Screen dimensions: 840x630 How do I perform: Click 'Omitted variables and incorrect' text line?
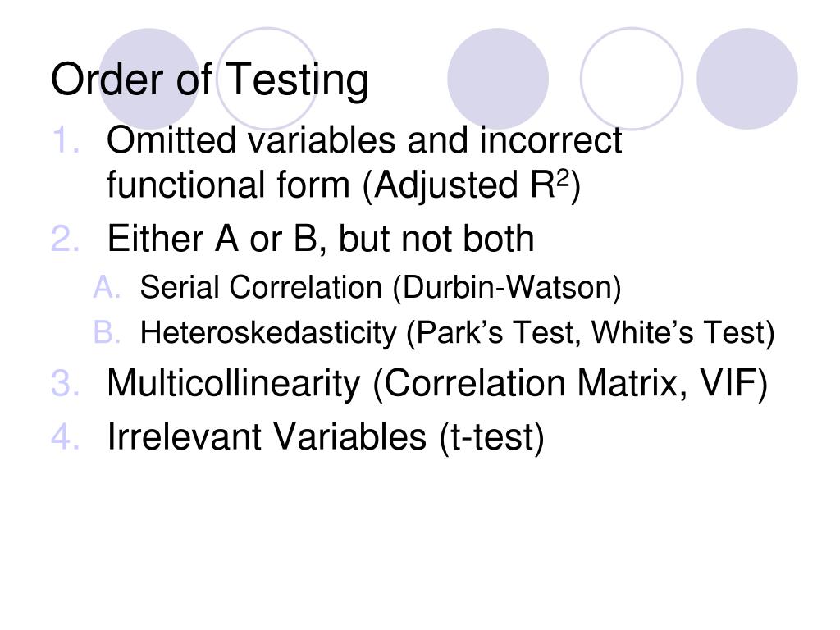[x=364, y=140]
